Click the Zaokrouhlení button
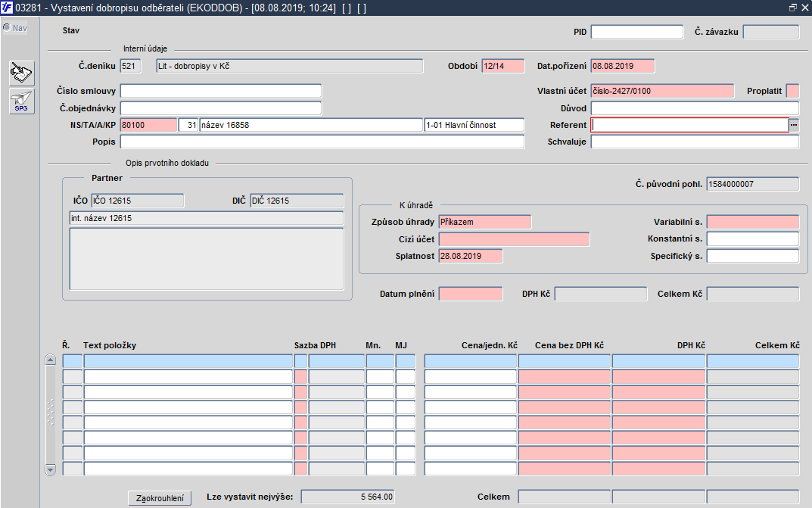This screenshot has width=812, height=508. tap(160, 498)
